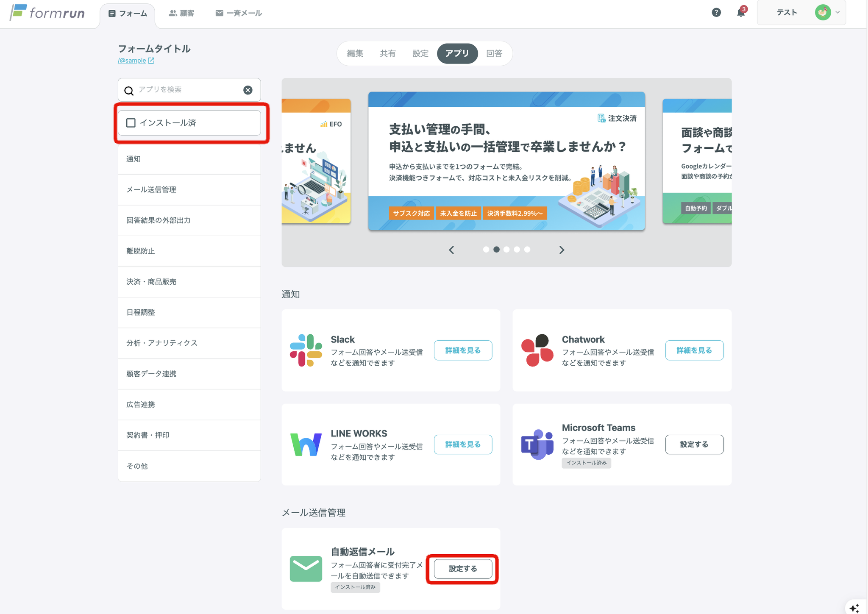
Task: Click the Slack app logo
Action: [306, 350]
